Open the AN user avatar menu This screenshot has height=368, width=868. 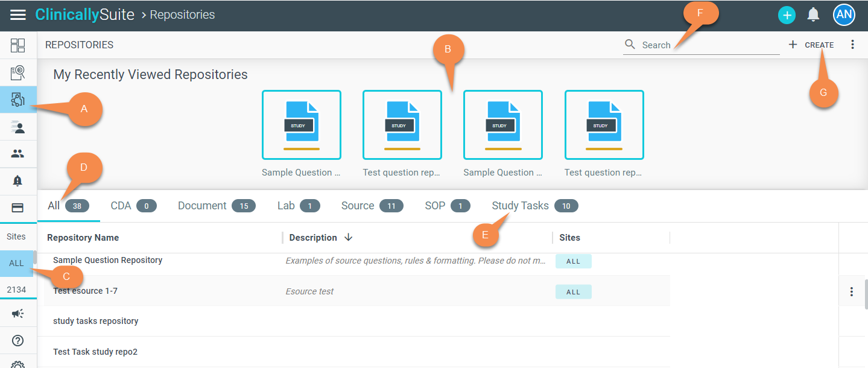(x=844, y=14)
